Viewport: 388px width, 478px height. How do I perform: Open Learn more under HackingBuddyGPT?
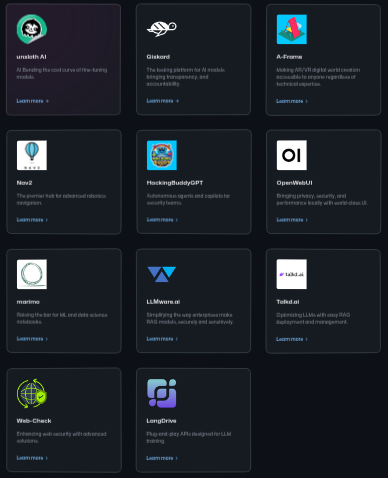[162, 220]
